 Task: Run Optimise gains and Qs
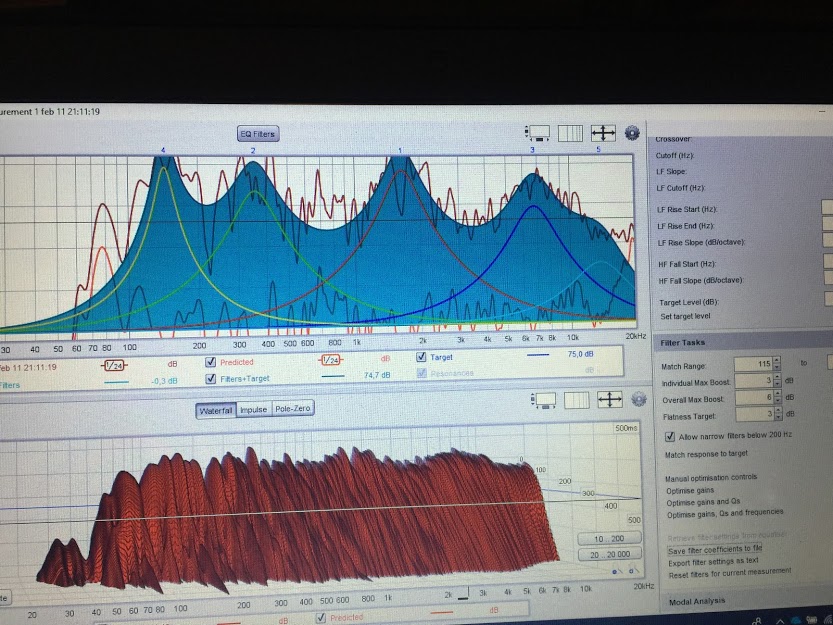(703, 502)
